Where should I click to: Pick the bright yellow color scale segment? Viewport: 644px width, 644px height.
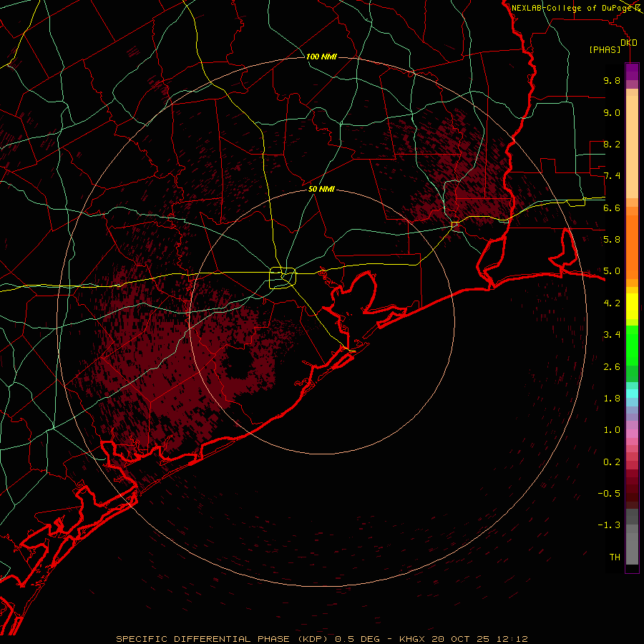click(632, 306)
